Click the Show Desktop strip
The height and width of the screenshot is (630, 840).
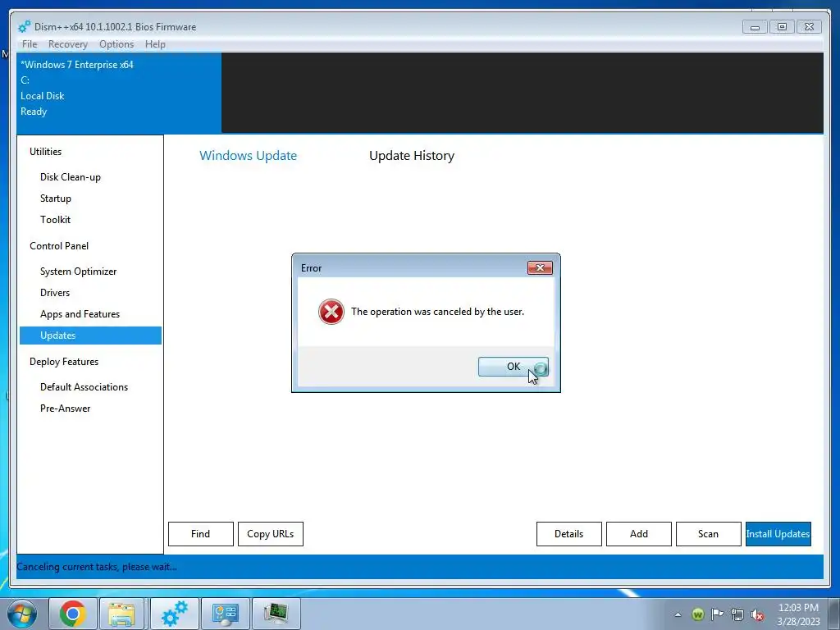(834, 614)
